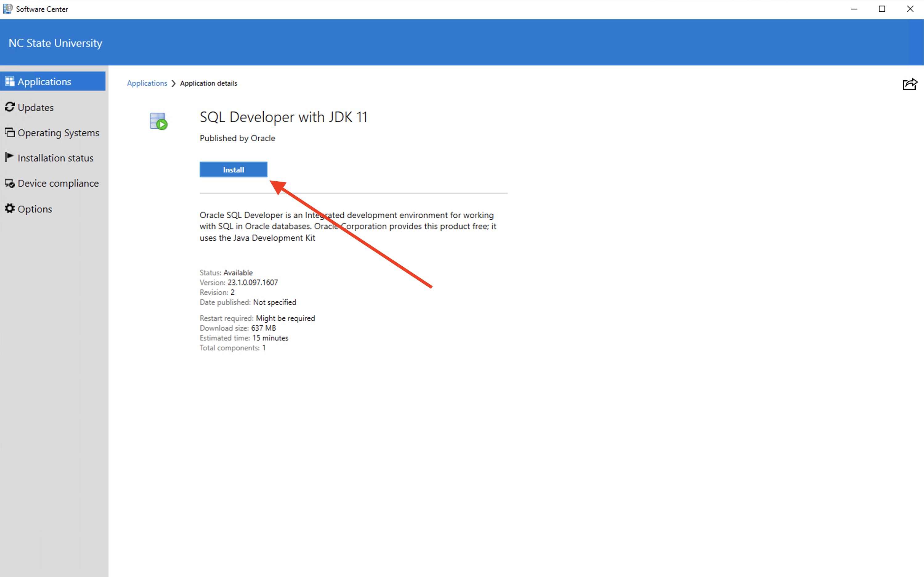
Task: Open the Options section
Action: 35,209
